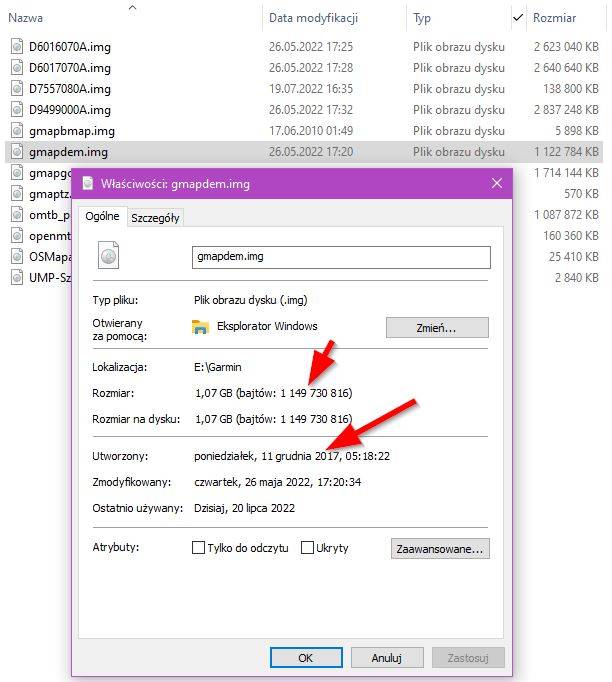This screenshot has height=682, width=612.
Task: Sort by the Data modyfikacji column
Action: [x=313, y=18]
